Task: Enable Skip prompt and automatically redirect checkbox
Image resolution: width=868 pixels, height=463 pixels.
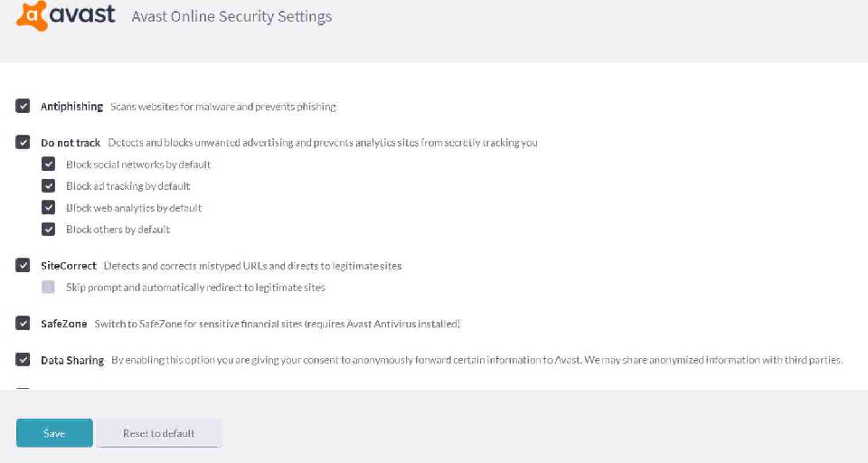Action: (48, 288)
